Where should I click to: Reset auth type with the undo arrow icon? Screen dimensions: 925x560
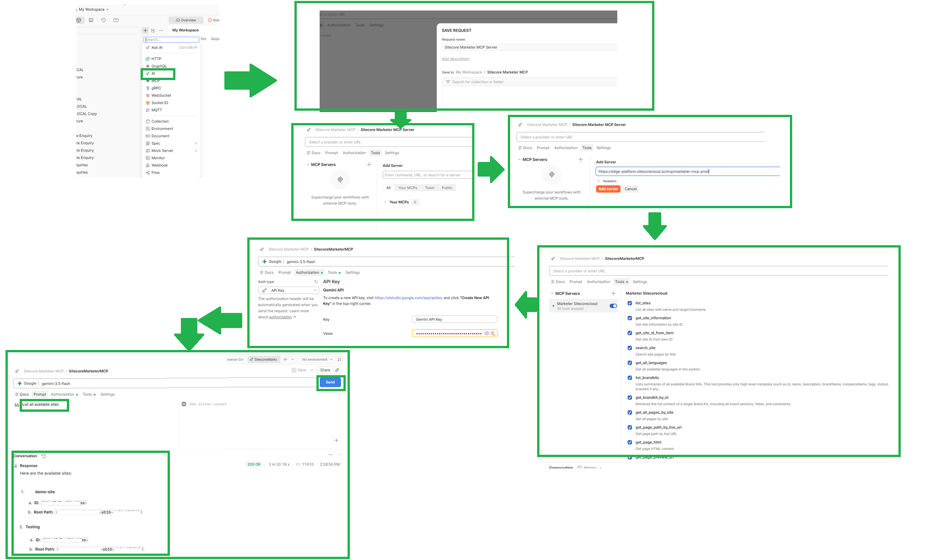[x=316, y=282]
